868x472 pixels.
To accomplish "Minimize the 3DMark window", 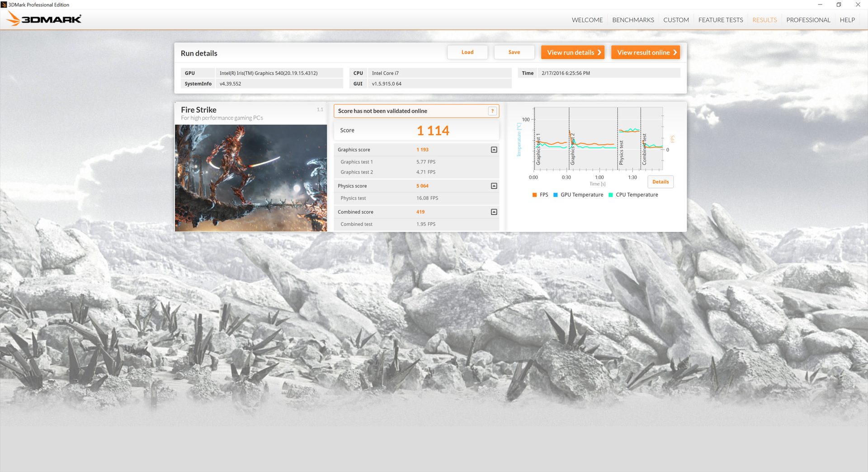I will [820, 5].
